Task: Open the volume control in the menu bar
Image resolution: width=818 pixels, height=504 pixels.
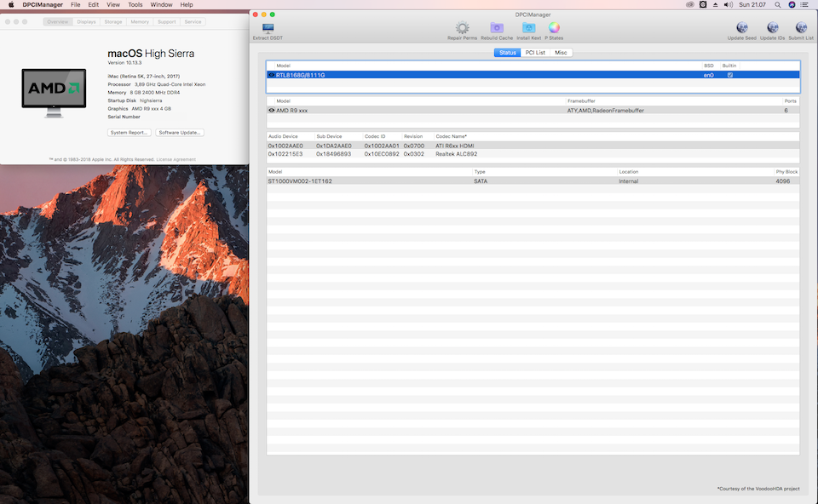Action: [x=728, y=5]
